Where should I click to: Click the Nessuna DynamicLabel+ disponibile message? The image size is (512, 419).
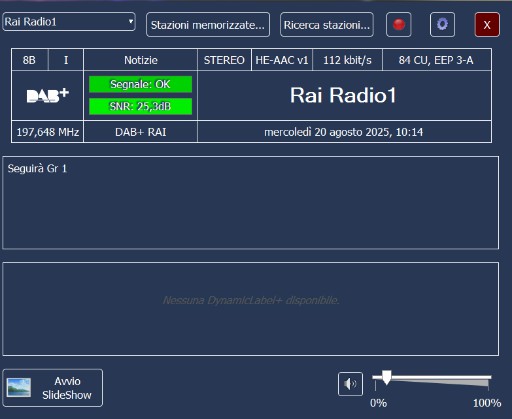tap(251, 300)
